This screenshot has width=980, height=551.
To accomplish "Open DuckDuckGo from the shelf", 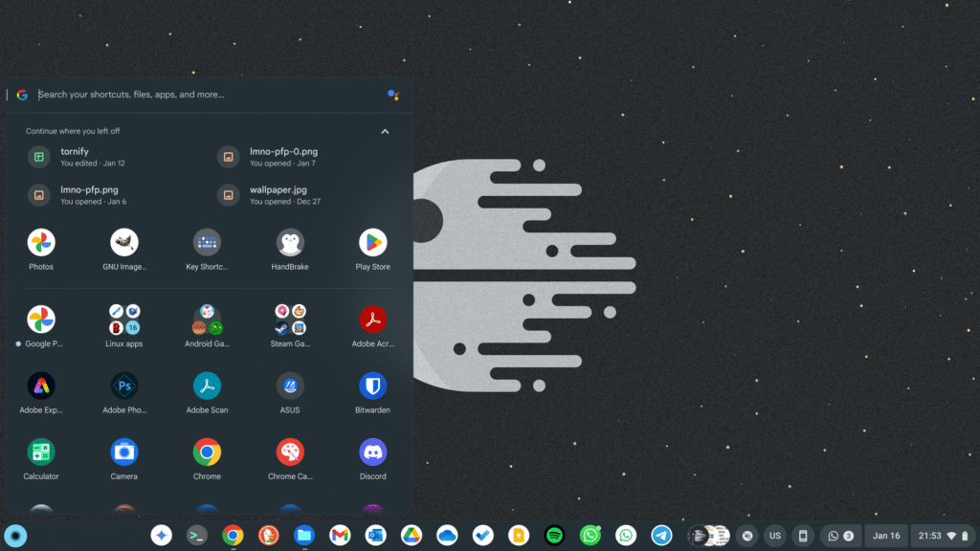I will pyautogui.click(x=269, y=536).
